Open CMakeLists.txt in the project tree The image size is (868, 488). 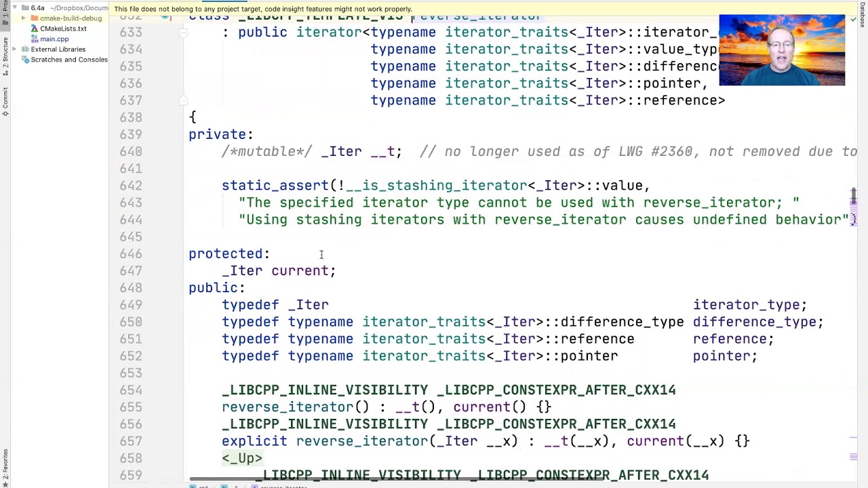63,28
